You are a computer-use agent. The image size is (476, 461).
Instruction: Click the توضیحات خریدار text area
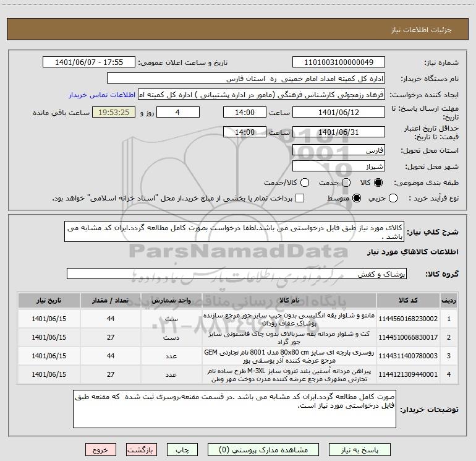click(235, 409)
